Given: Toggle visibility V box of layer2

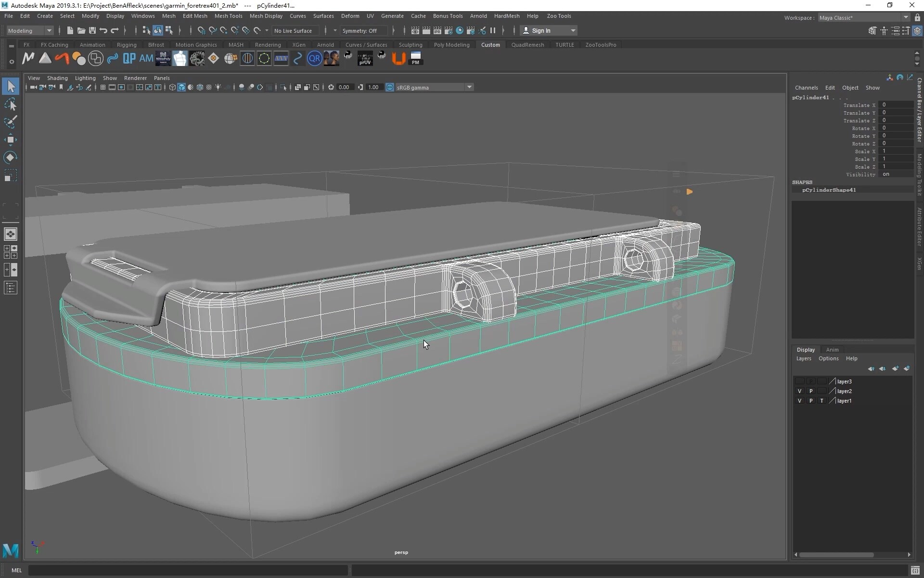Looking at the screenshot, I should click(x=799, y=391).
